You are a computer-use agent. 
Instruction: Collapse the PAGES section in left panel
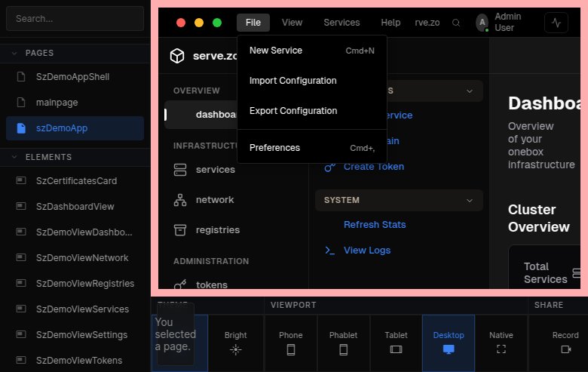tap(14, 53)
